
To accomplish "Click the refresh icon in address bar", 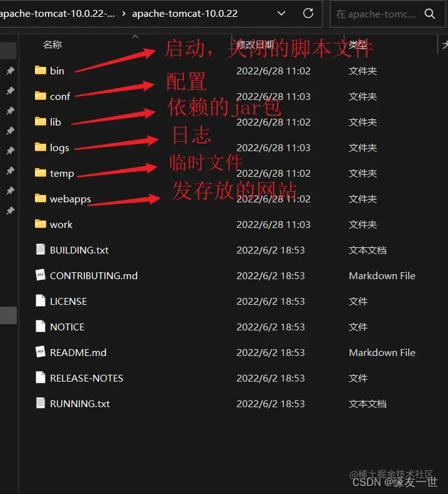I will (308, 13).
